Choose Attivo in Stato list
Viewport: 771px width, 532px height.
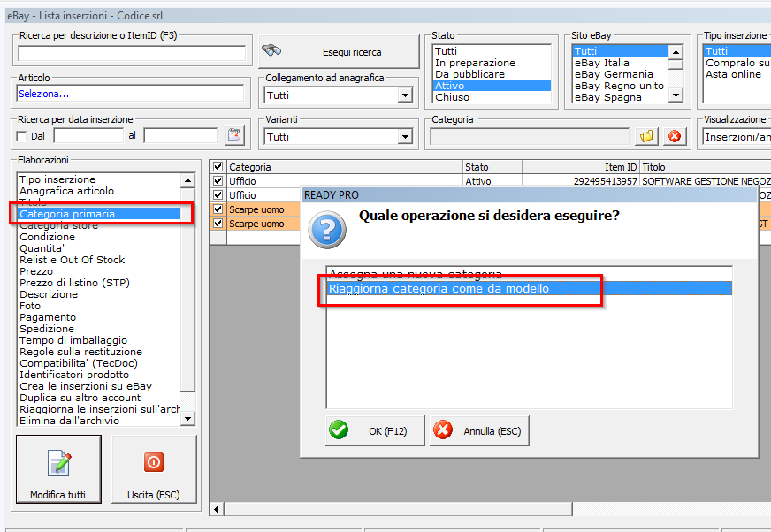coord(492,86)
